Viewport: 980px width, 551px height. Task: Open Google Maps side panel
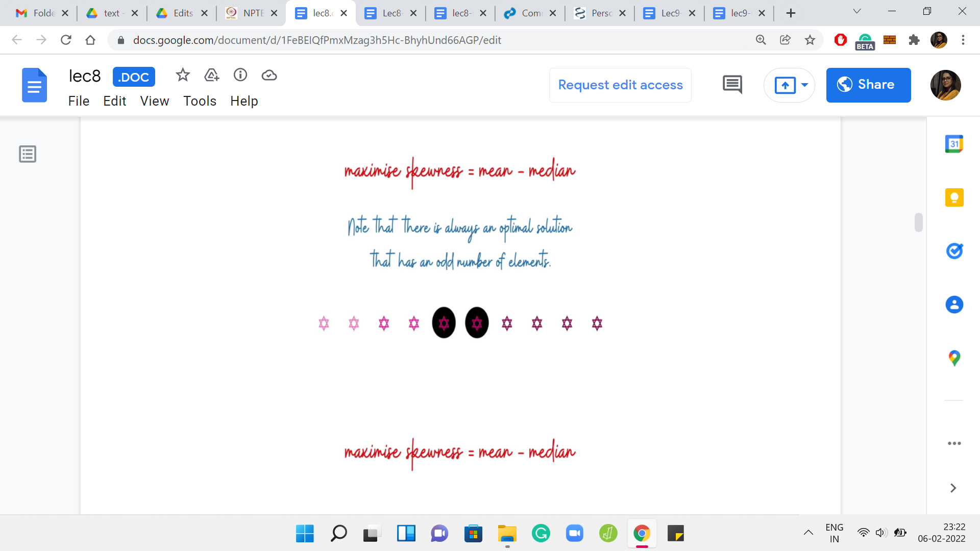pyautogui.click(x=953, y=358)
